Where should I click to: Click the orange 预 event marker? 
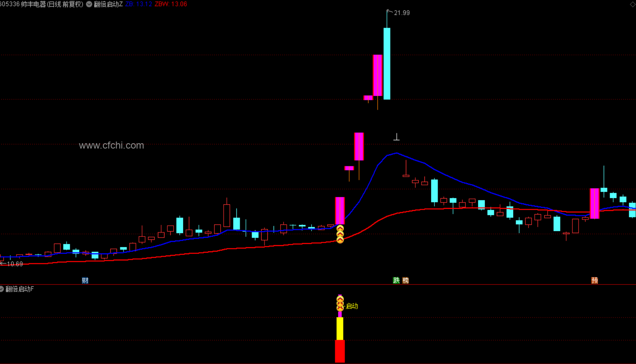tap(595, 280)
